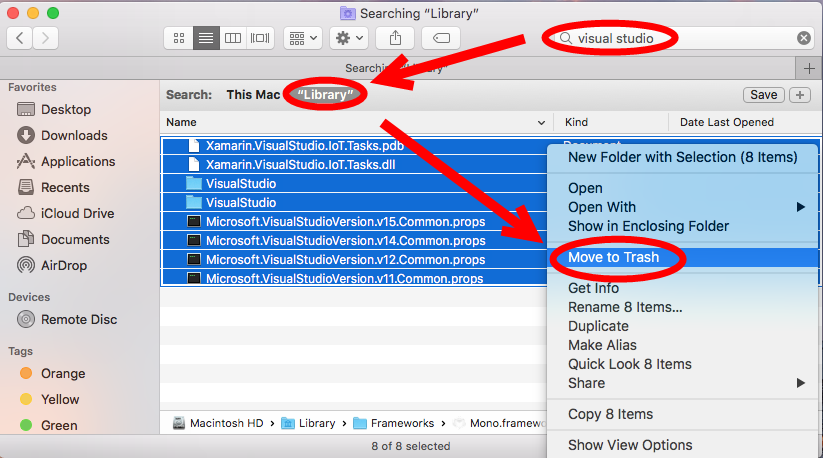Image resolution: width=823 pixels, height=458 pixels.
Task: Expand the Open With submenu
Action: click(x=682, y=207)
